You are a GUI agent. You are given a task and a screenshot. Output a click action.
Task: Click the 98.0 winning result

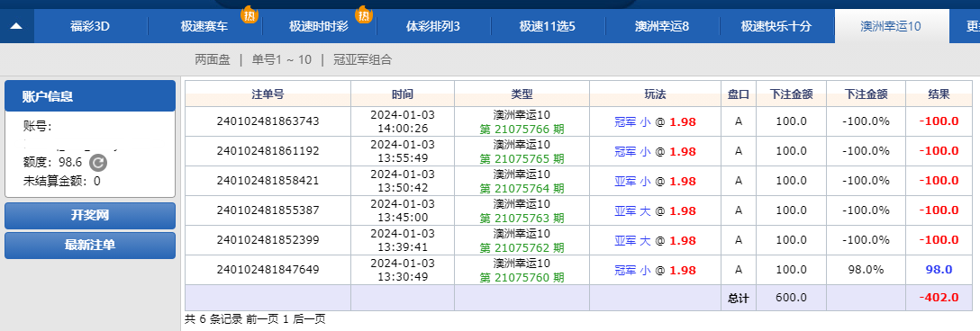tap(939, 270)
